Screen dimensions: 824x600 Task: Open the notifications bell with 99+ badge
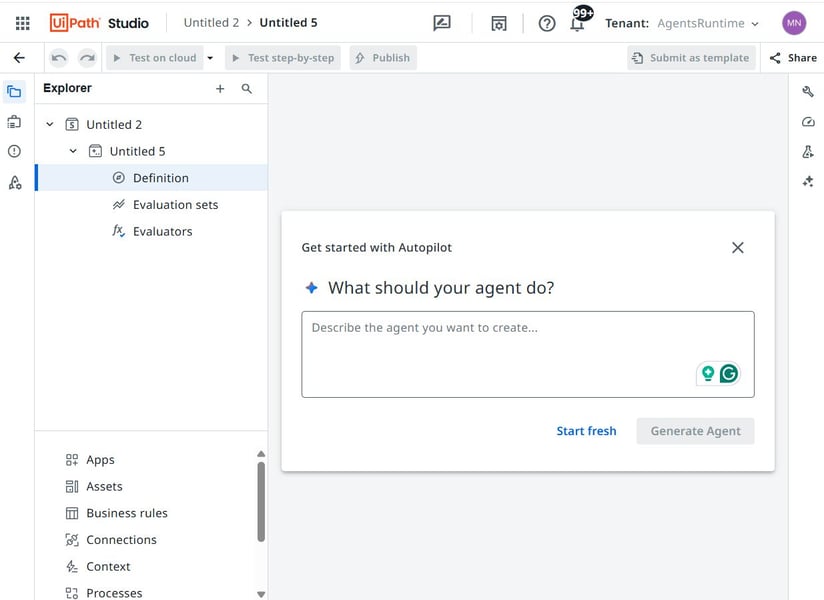click(578, 21)
